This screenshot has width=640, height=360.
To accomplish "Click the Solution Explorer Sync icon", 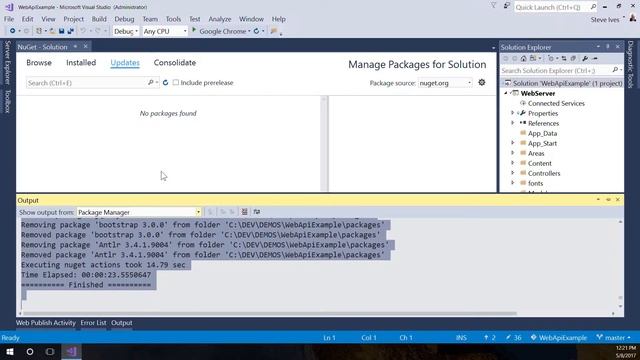I will pyautogui.click(x=564, y=59).
